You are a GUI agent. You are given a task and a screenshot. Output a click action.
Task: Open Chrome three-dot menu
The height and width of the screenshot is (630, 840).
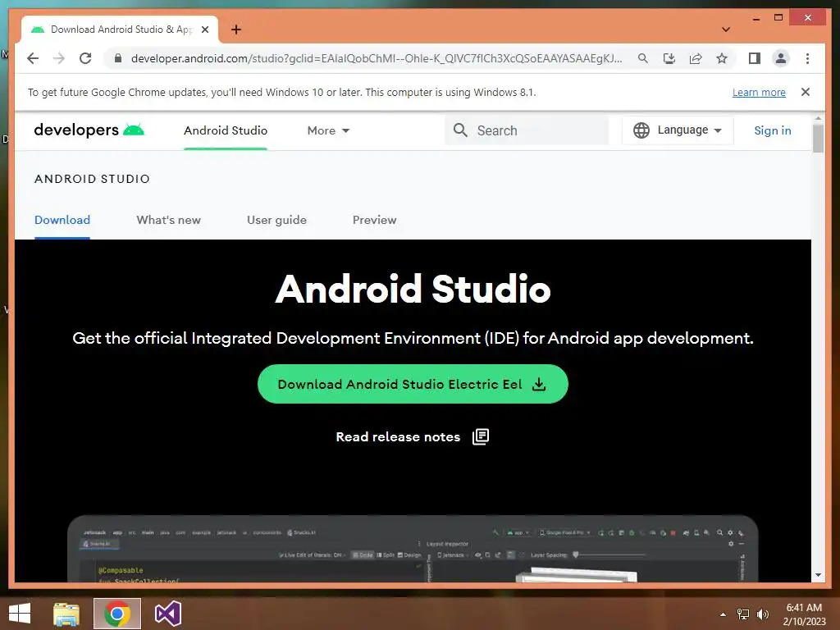(x=807, y=58)
